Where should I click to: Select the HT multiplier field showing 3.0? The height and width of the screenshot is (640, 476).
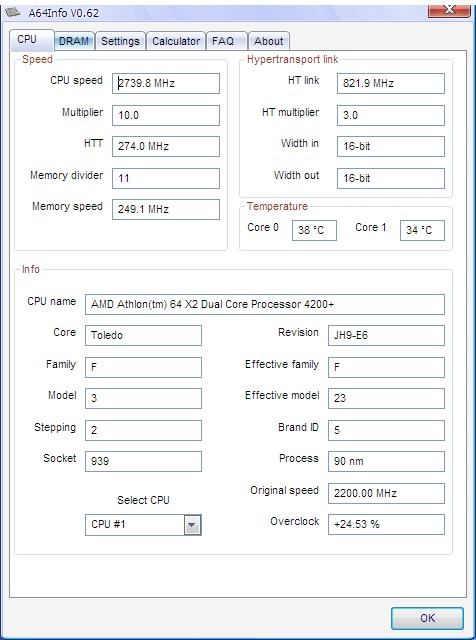pyautogui.click(x=391, y=115)
